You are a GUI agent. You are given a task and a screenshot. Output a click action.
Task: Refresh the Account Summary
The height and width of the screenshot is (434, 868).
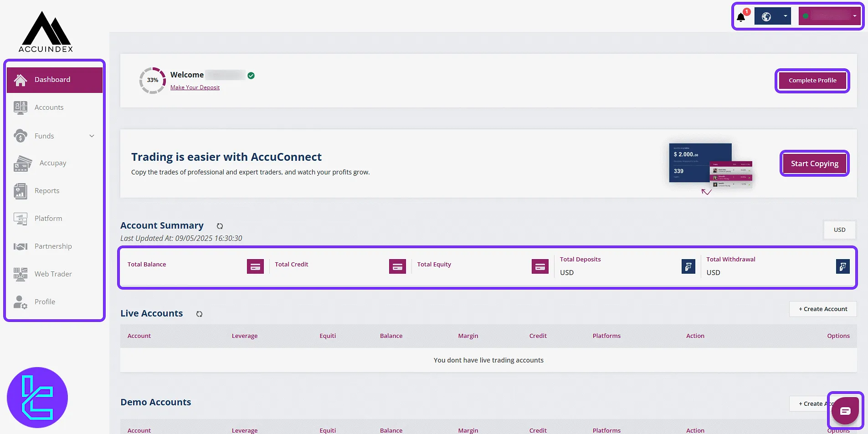pos(220,226)
